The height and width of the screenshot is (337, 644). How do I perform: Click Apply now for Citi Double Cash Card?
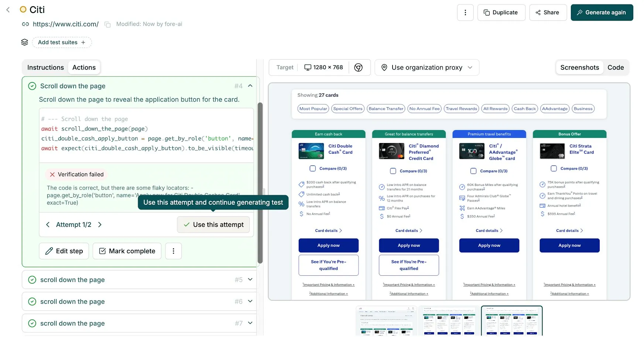[329, 245]
